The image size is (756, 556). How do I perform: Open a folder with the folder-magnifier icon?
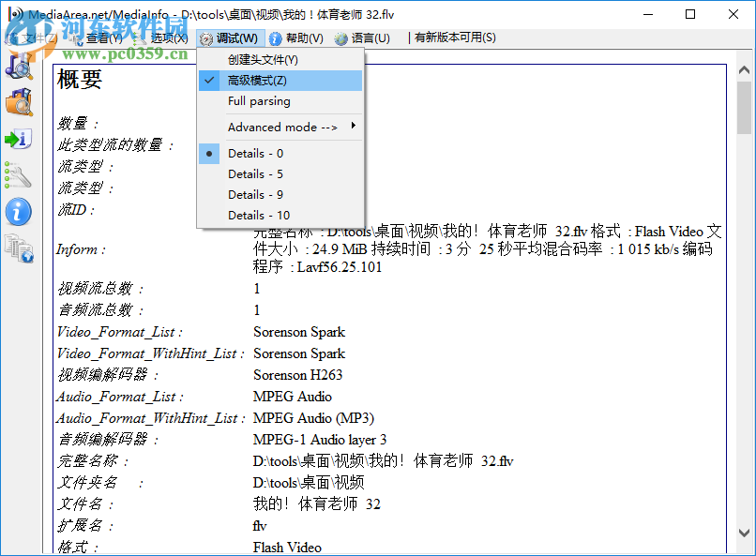click(21, 102)
